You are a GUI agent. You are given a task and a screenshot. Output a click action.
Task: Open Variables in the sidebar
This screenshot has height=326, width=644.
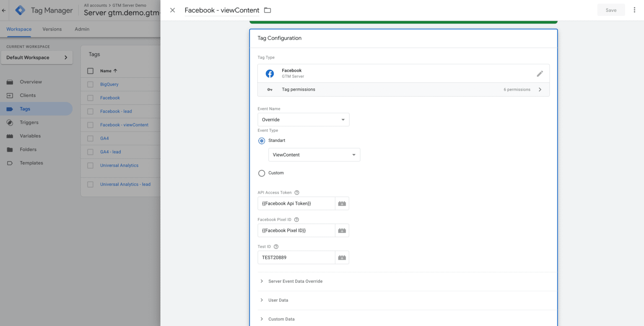point(30,136)
